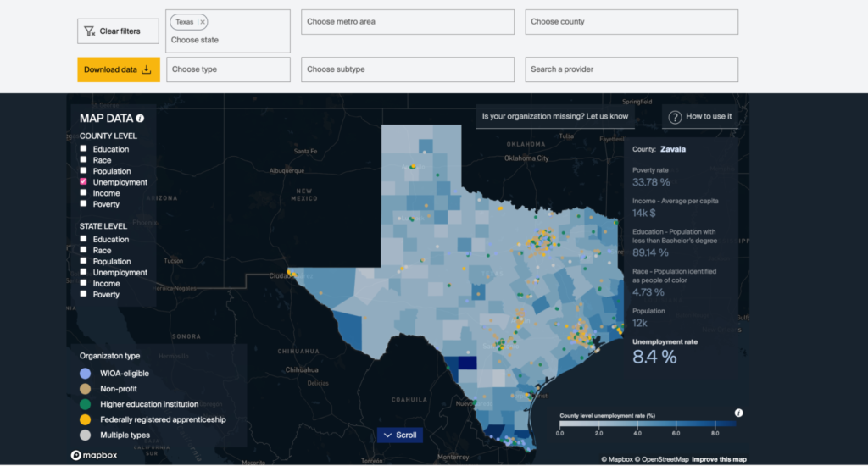Click the Albuquerque map label
This screenshot has width=868, height=466.
[287, 170]
